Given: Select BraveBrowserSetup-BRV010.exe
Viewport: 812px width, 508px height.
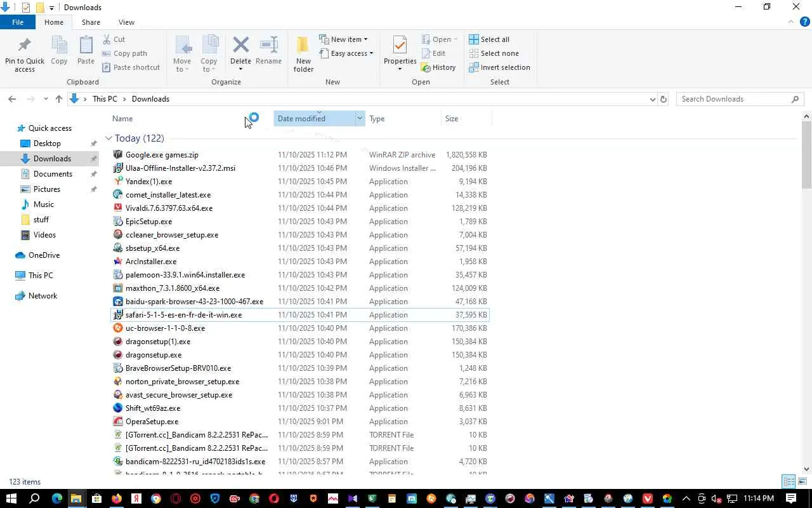Looking at the screenshot, I should pos(299,368).
